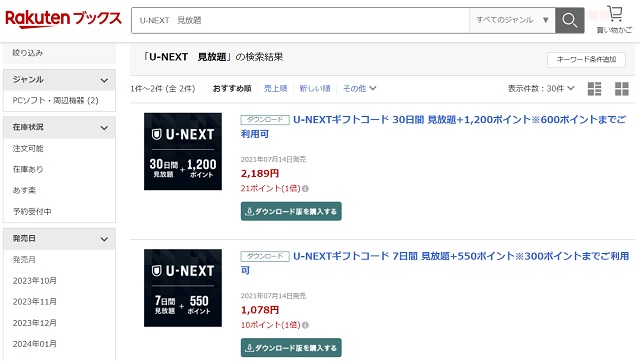Screen dimensions: 640x361
Task: Collapse the 在庫状況 filter section
Action: (59, 127)
